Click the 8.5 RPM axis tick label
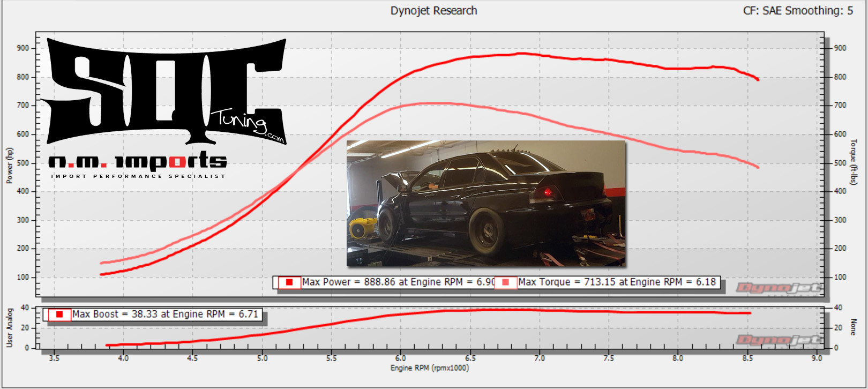 747,358
